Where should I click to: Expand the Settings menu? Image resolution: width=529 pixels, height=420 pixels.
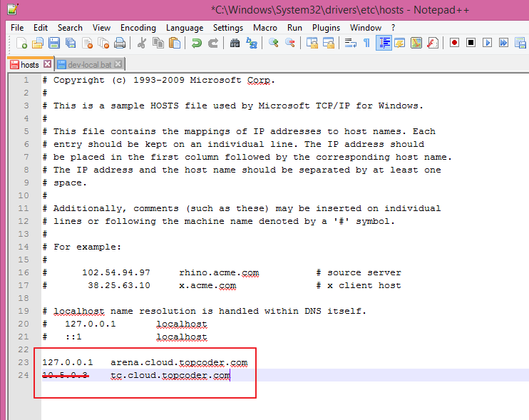[228, 28]
